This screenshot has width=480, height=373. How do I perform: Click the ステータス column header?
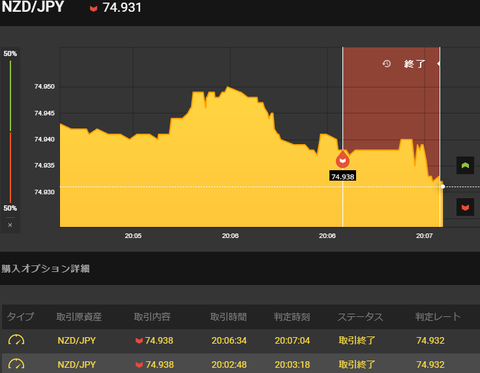pyautogui.click(x=360, y=317)
